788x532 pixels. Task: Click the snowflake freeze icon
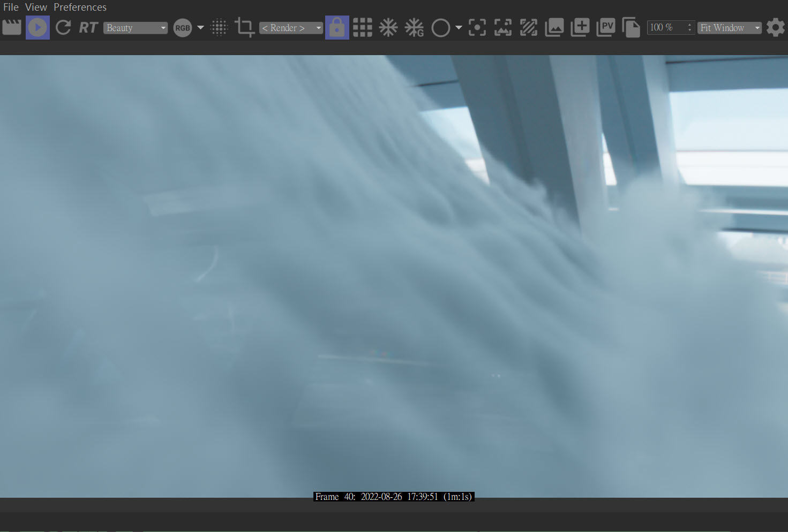388,28
